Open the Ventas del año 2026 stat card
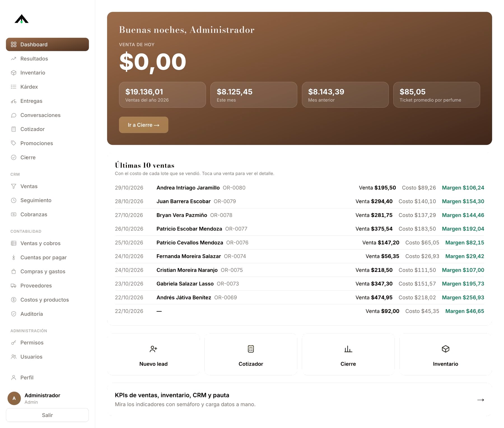The width and height of the screenshot is (504, 428). pos(162,95)
